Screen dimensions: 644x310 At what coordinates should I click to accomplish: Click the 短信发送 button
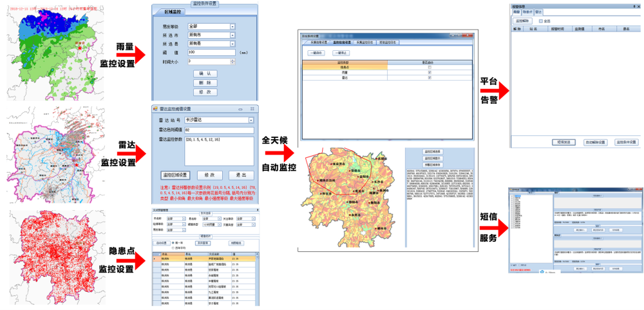564,142
